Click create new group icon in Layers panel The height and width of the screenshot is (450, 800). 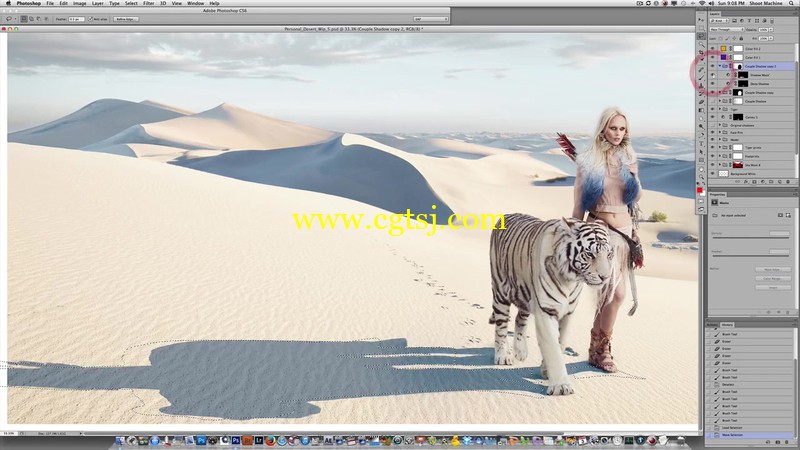[771, 182]
